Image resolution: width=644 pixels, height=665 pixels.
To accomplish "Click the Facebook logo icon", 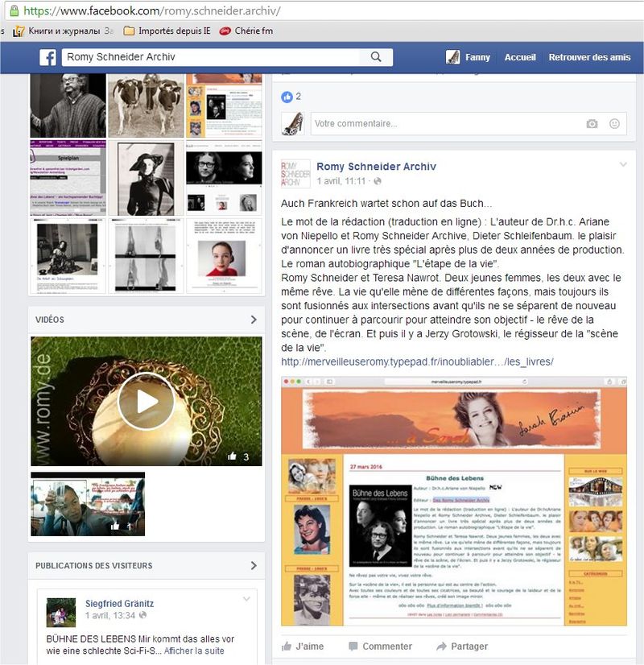I will pos(47,57).
